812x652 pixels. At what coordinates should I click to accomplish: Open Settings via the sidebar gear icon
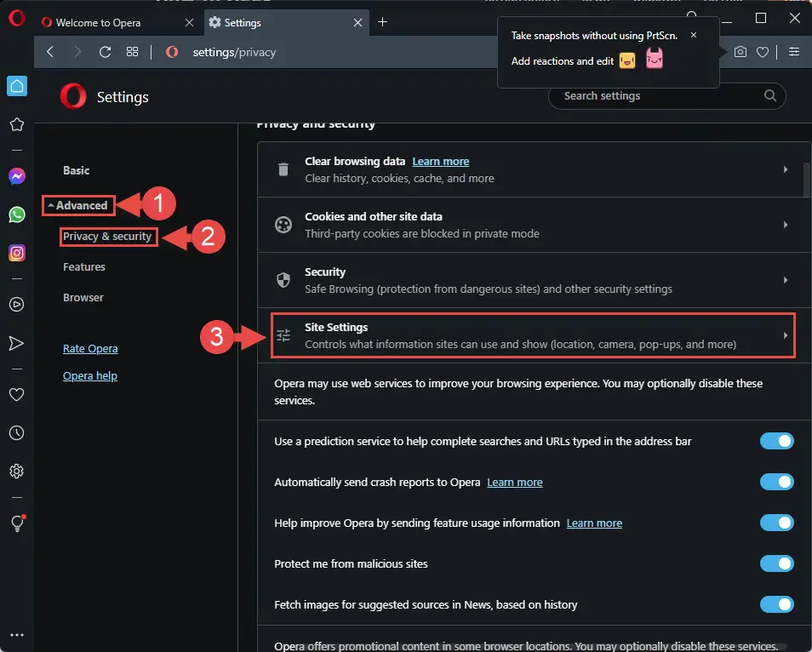coord(17,472)
